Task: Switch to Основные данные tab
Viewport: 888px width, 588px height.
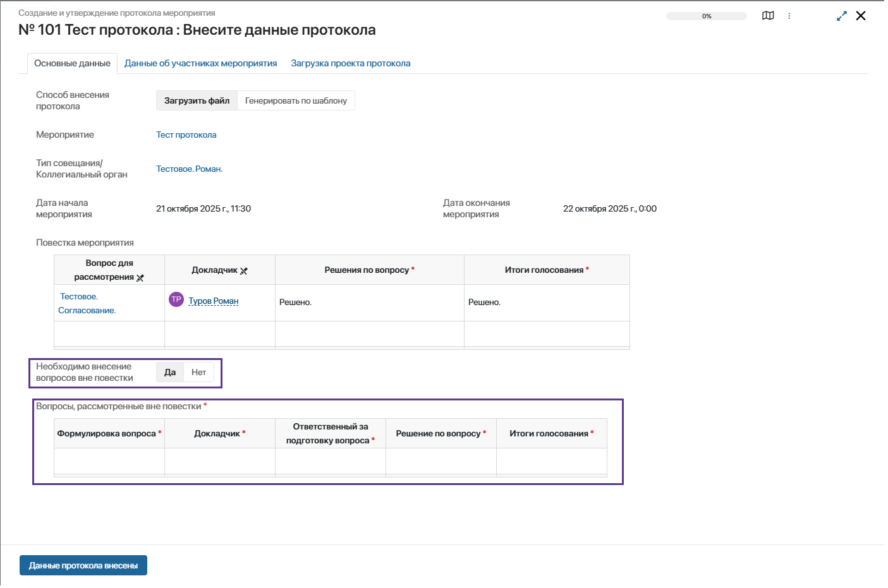Action: (72, 63)
